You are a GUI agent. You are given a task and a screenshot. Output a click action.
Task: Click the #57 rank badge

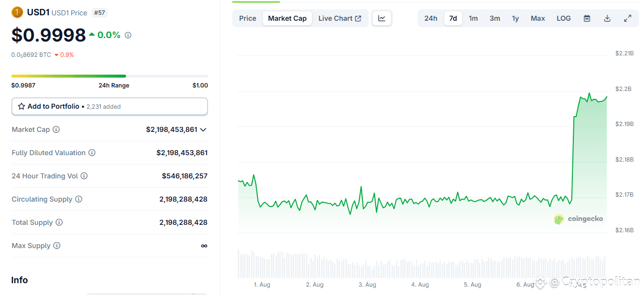tap(100, 13)
